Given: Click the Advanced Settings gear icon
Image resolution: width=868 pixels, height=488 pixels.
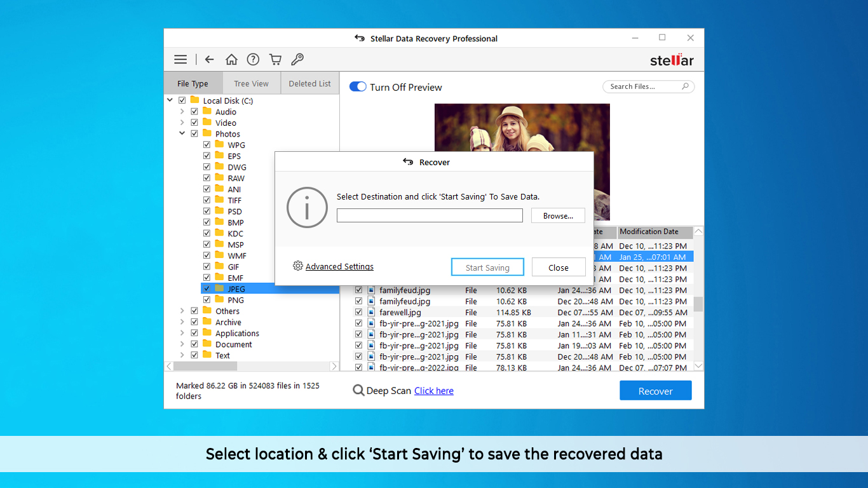Looking at the screenshot, I should coord(298,266).
